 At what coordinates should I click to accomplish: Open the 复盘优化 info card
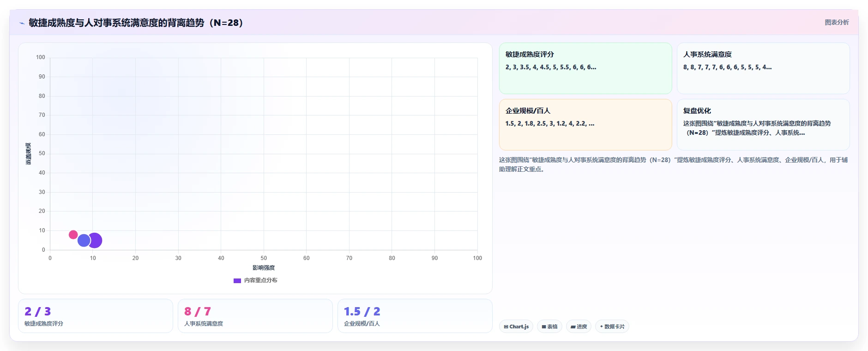pyautogui.click(x=763, y=125)
